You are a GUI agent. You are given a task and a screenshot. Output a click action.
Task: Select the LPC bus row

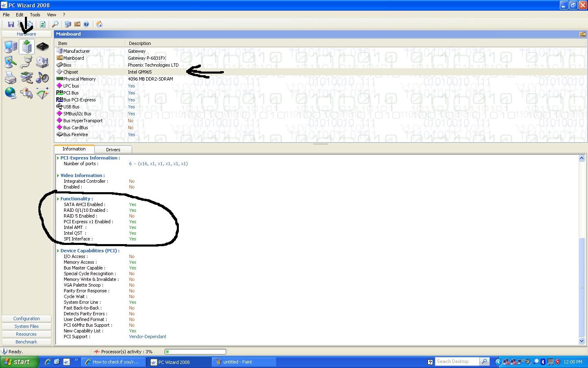tap(321, 86)
